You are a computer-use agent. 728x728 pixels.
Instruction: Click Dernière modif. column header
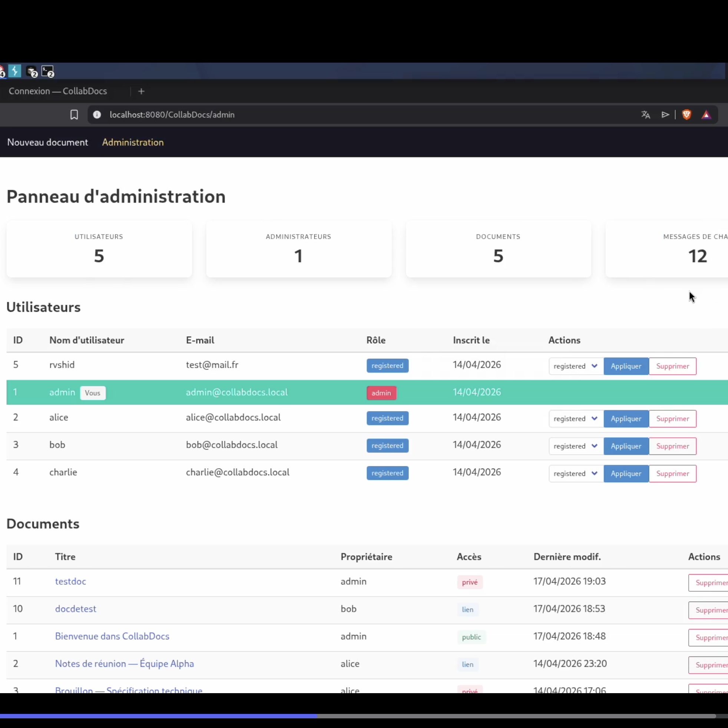(x=567, y=557)
